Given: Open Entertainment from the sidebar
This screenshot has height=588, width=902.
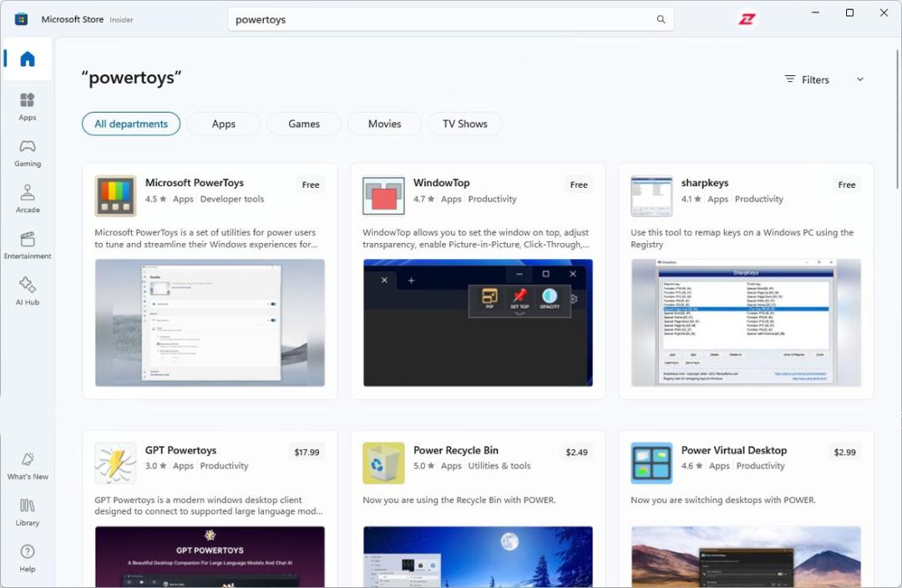Looking at the screenshot, I should tap(27, 245).
